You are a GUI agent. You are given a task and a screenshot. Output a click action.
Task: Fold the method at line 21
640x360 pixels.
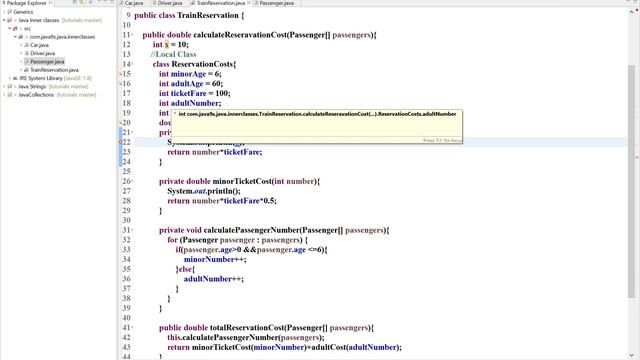(x=132, y=132)
